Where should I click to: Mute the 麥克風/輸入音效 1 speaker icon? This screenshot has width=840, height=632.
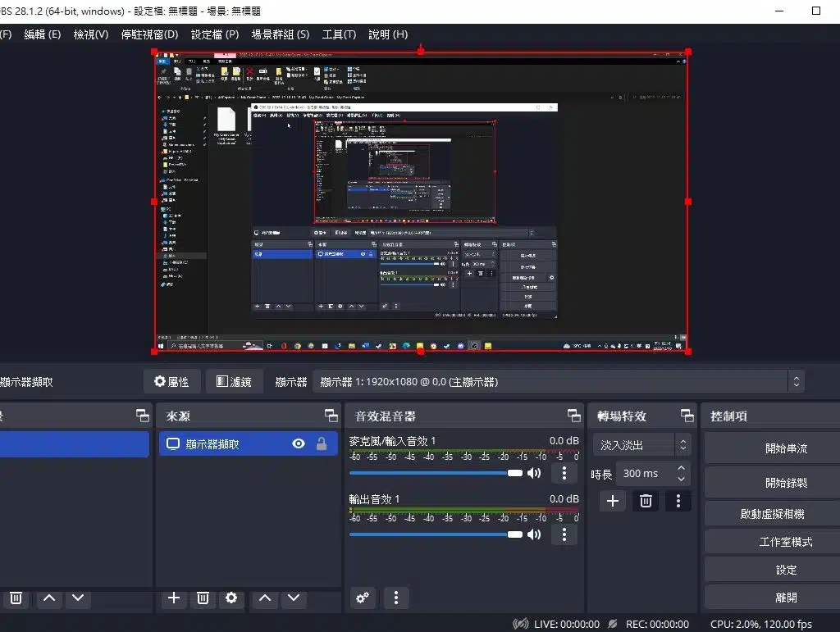pos(534,473)
